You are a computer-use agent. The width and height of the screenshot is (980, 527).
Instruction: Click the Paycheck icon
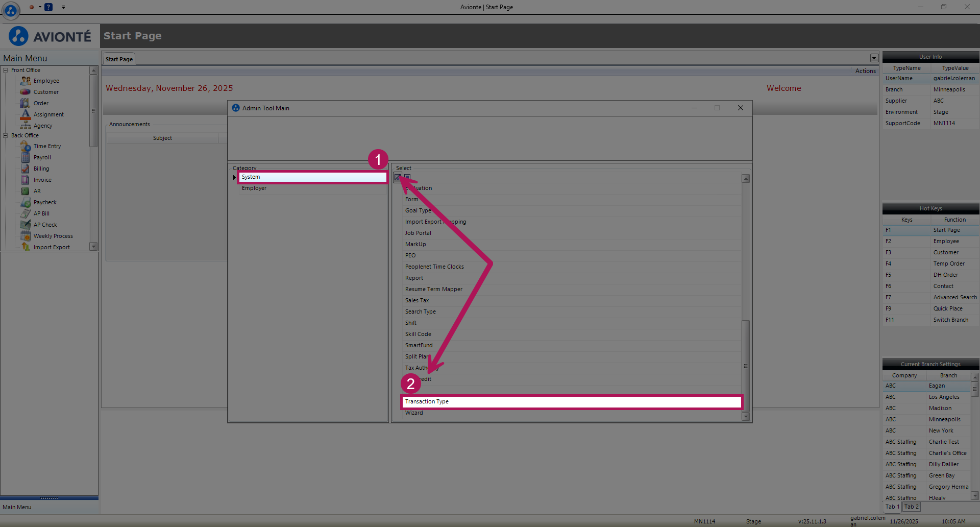[26, 202]
